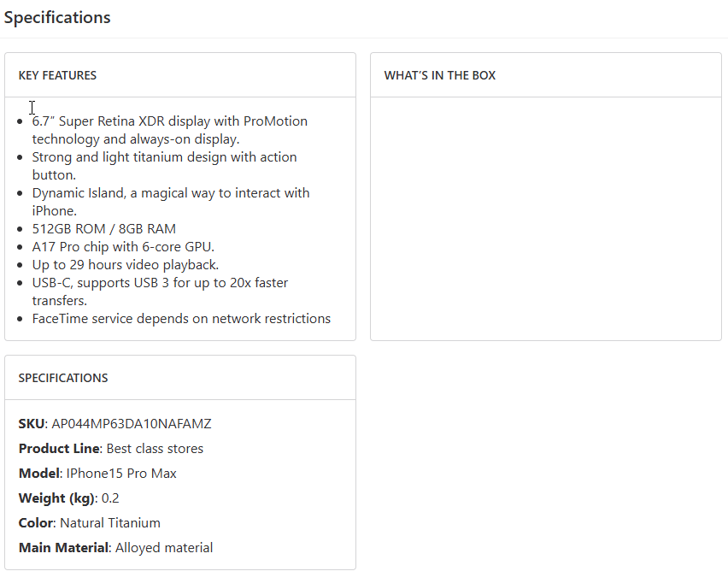
Task: Click the FaceTime service restriction note
Action: 181,319
